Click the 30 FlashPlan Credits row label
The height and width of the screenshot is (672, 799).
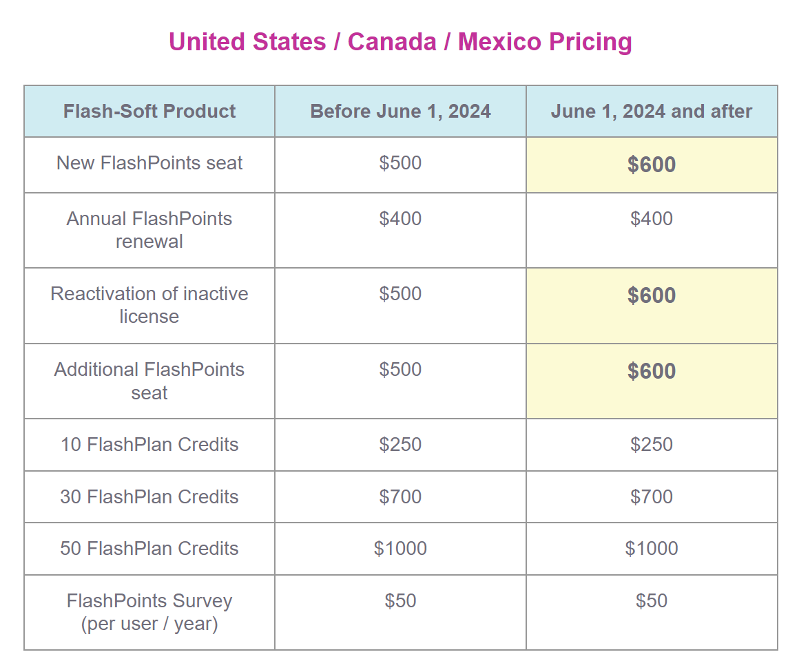pyautogui.click(x=149, y=497)
